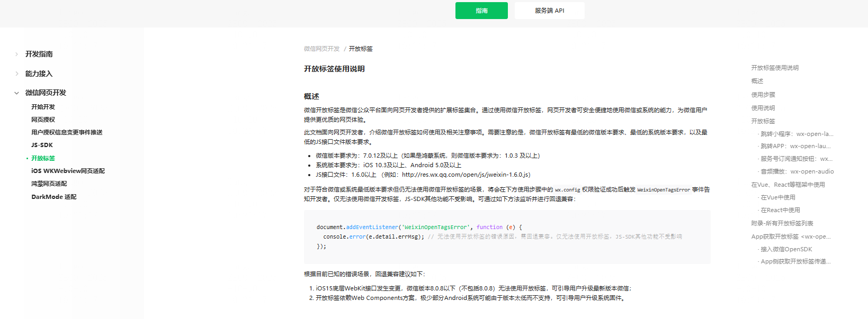Jump to 服务号订阅通知按钮 outline item
Image resolution: width=868 pixels, height=319 pixels.
click(x=797, y=159)
